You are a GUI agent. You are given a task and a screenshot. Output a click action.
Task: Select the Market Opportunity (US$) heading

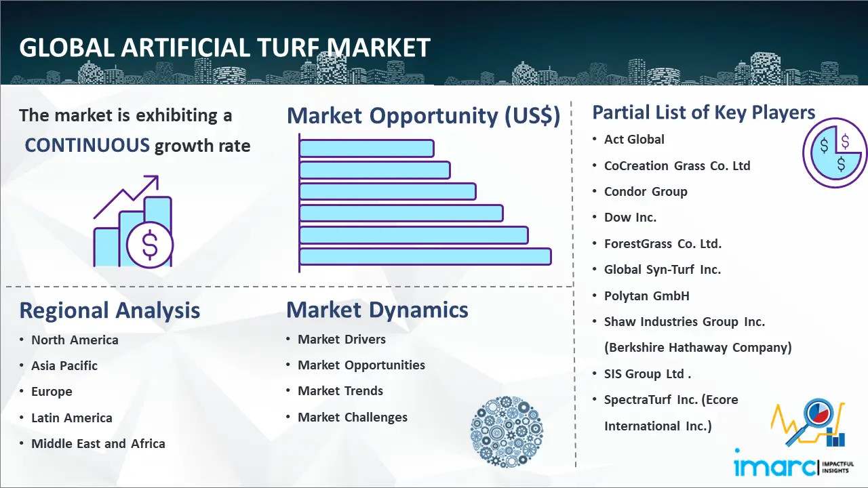423,116
